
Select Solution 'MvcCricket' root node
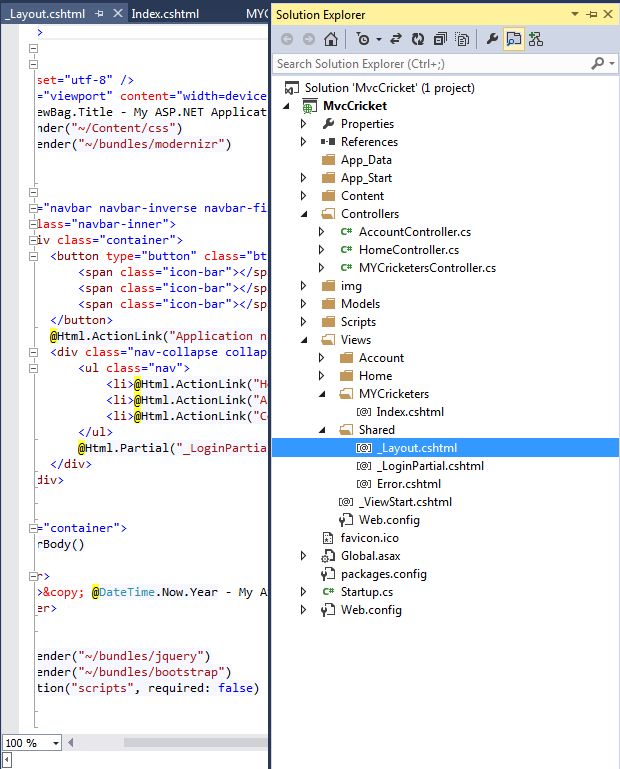coord(389,88)
